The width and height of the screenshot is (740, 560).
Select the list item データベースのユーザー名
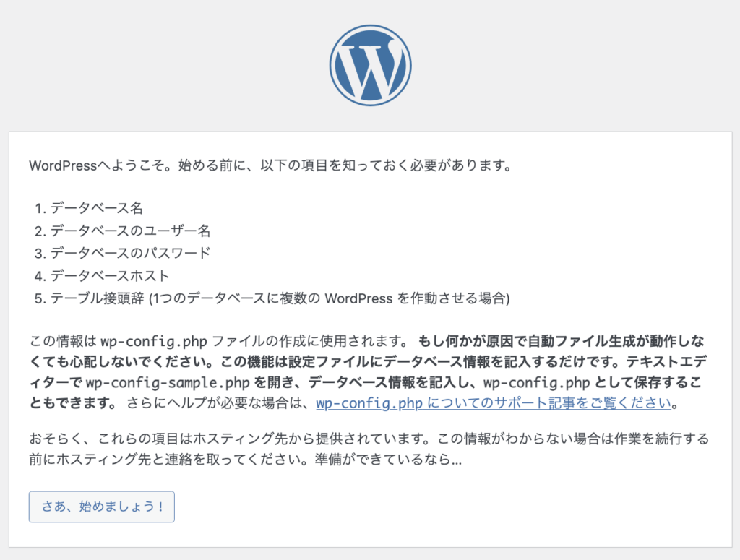tap(130, 231)
